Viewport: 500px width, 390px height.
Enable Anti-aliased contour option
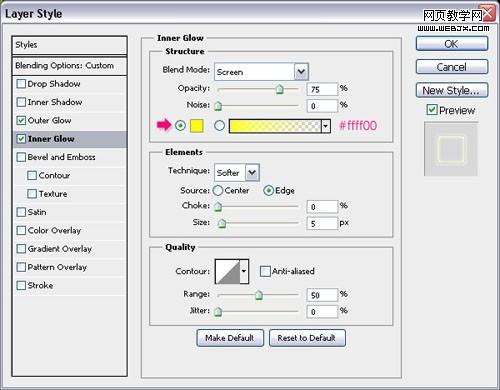265,271
